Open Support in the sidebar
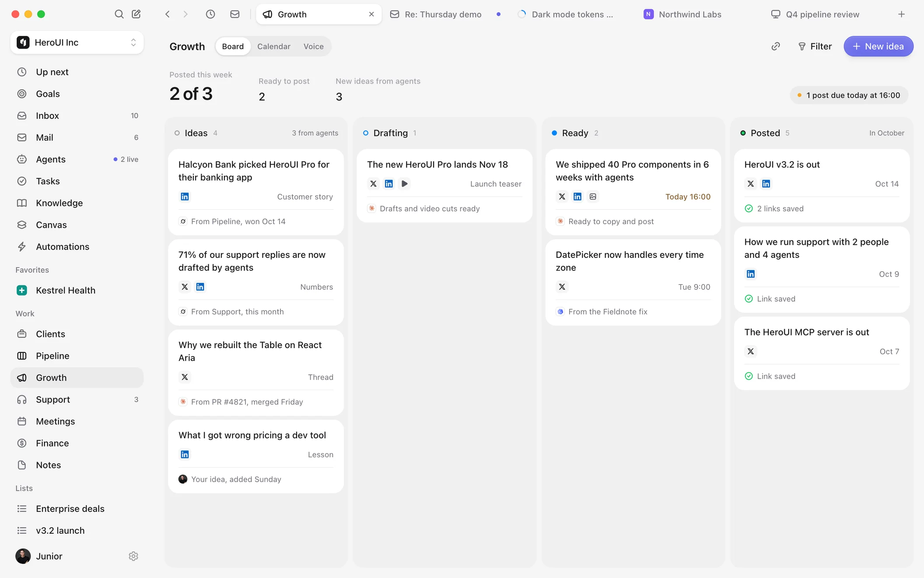Screen dimensions: 924x578 click(77, 399)
